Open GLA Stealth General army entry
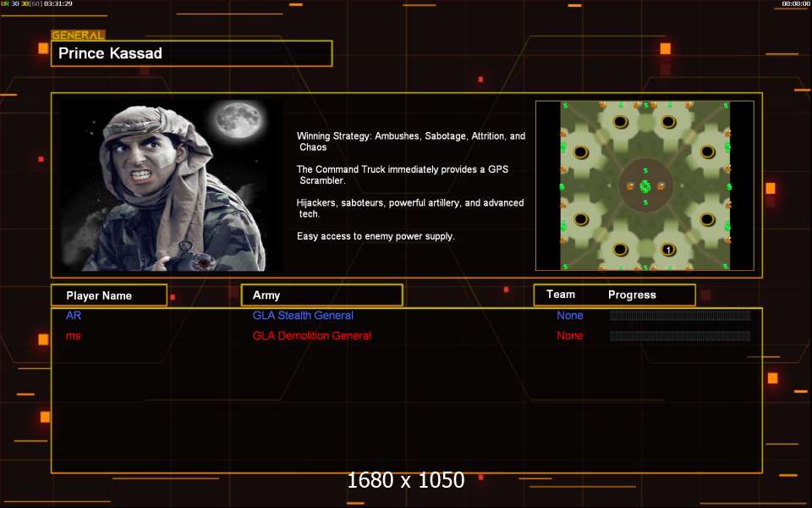 [x=303, y=316]
